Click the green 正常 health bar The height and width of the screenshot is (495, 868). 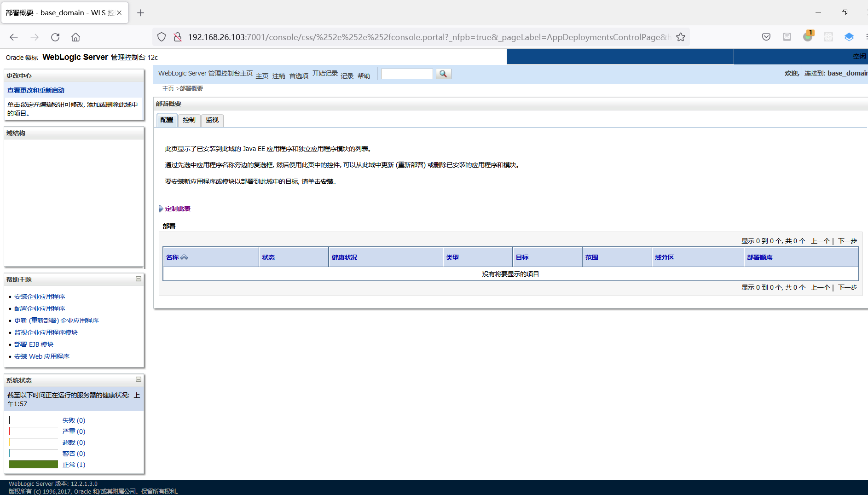tap(34, 464)
